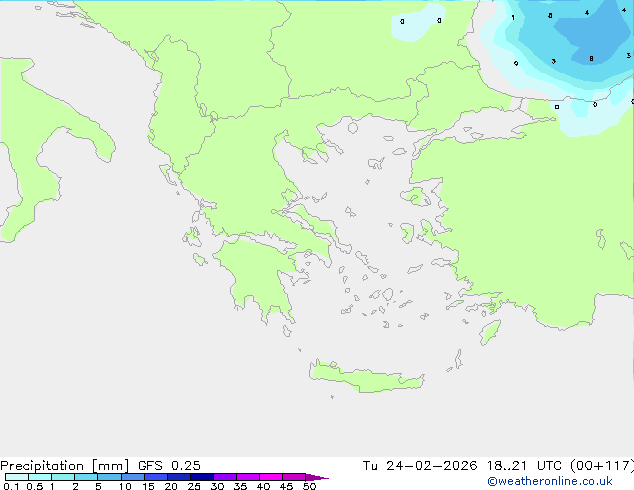Click the "18..21 UTC" time range text
This screenshot has width=634, height=490.
pos(524,466)
